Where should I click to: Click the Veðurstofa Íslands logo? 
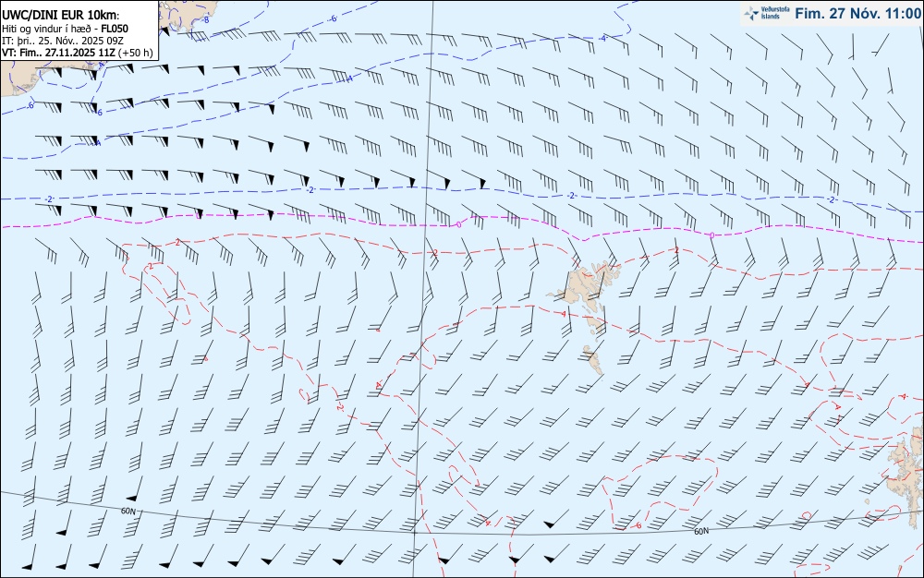[x=767, y=13]
